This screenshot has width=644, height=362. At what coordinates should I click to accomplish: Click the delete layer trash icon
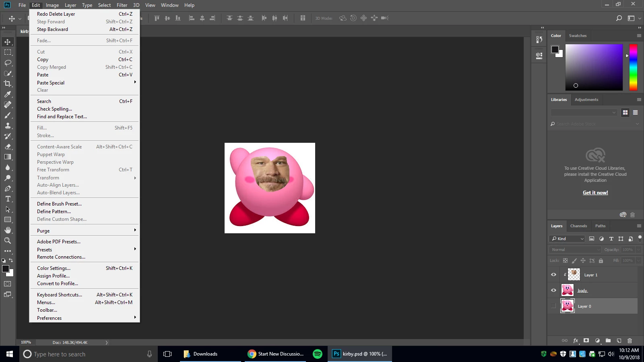point(630,341)
